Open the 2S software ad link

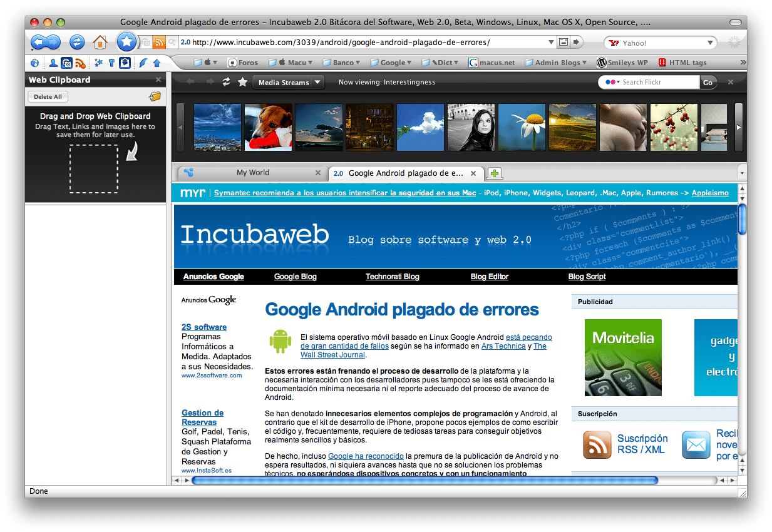[204, 327]
